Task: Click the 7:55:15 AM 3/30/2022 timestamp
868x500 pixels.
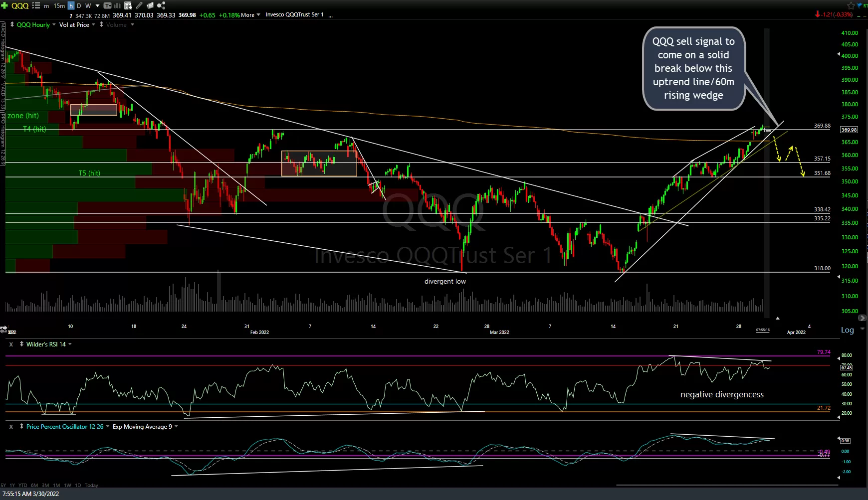Action: tap(30, 494)
